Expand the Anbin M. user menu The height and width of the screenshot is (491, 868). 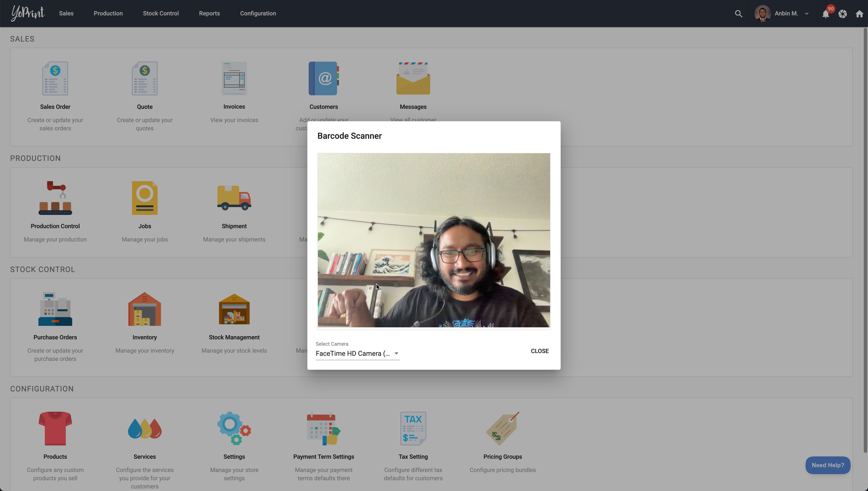pyautogui.click(x=786, y=13)
